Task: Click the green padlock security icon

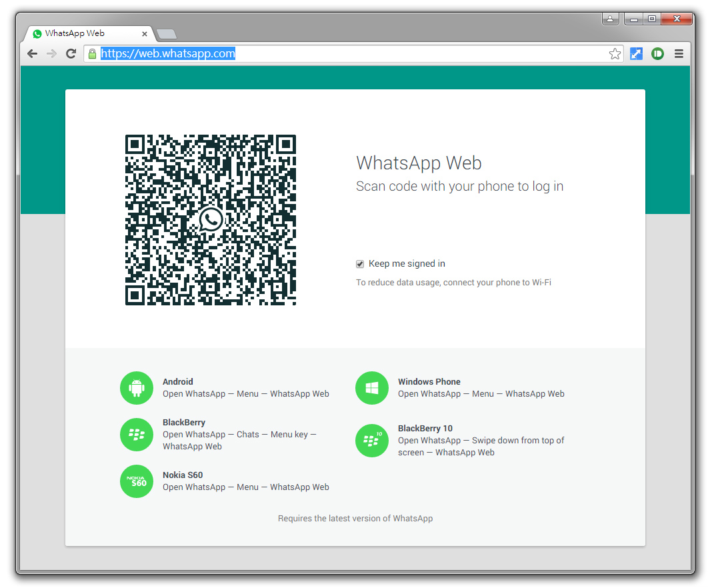Action: pyautogui.click(x=92, y=54)
